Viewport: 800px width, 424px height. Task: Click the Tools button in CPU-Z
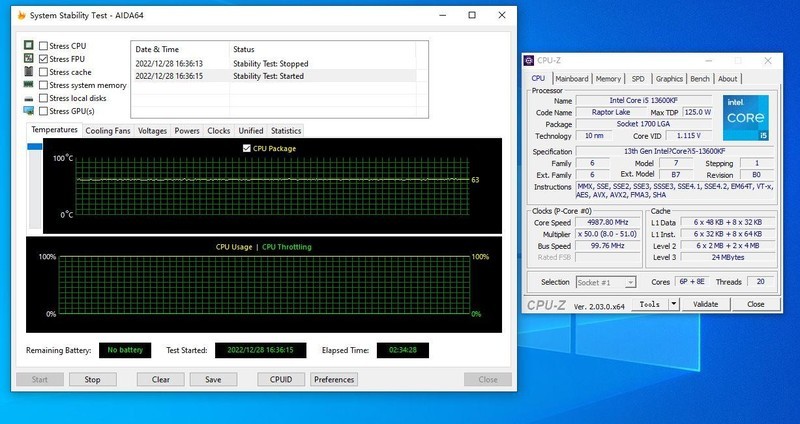tap(650, 304)
